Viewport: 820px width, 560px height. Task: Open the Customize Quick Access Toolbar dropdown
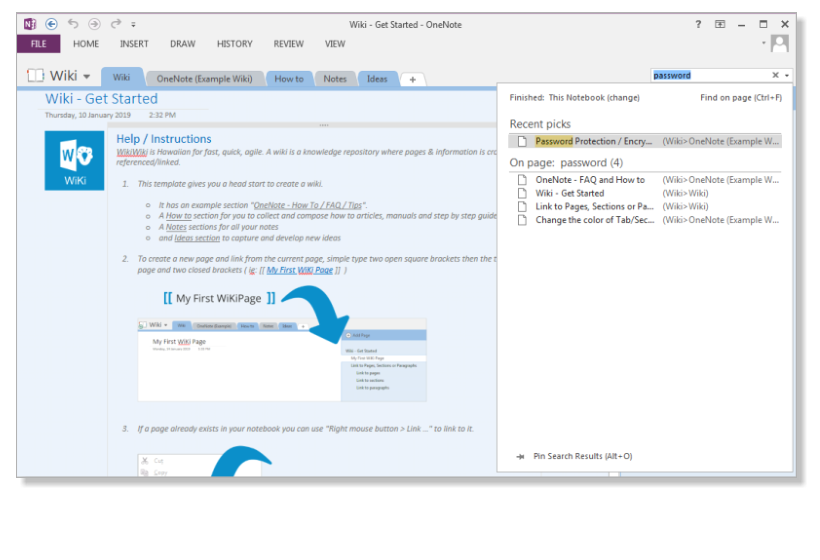click(133, 25)
